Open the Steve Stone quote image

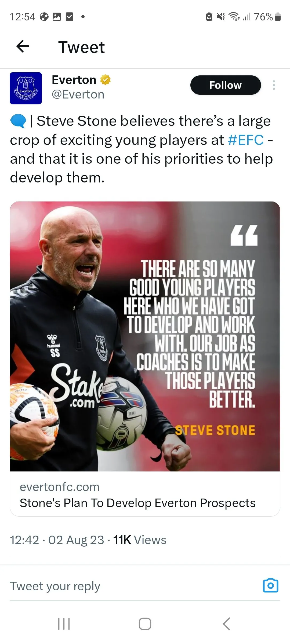tap(145, 336)
